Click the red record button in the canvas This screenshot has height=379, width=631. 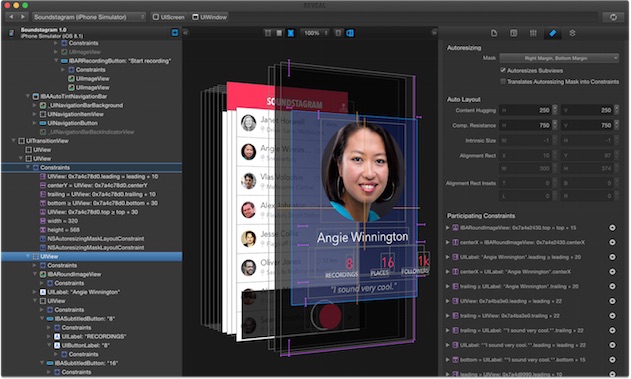[x=331, y=315]
